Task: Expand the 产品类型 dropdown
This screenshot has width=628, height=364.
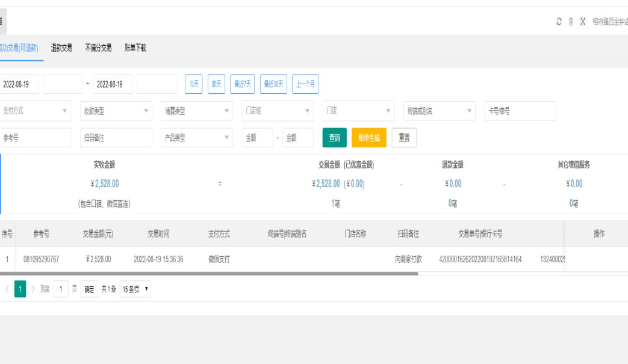Action: (196, 138)
